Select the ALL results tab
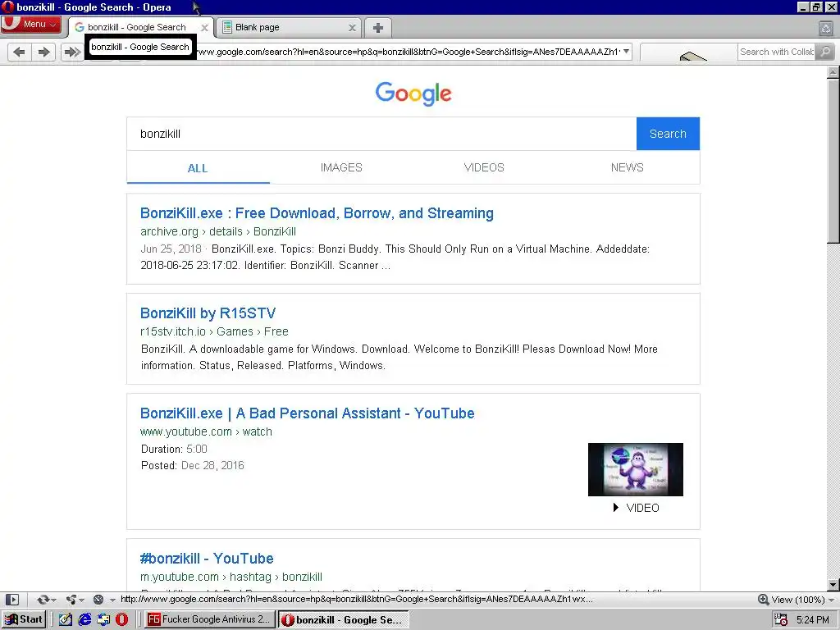 click(x=198, y=167)
